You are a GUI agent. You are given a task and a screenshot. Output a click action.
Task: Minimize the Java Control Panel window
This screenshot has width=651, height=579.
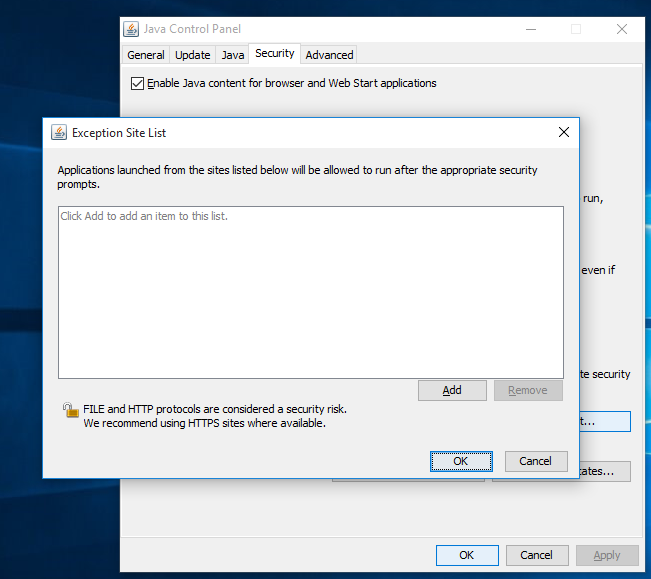[531, 29]
